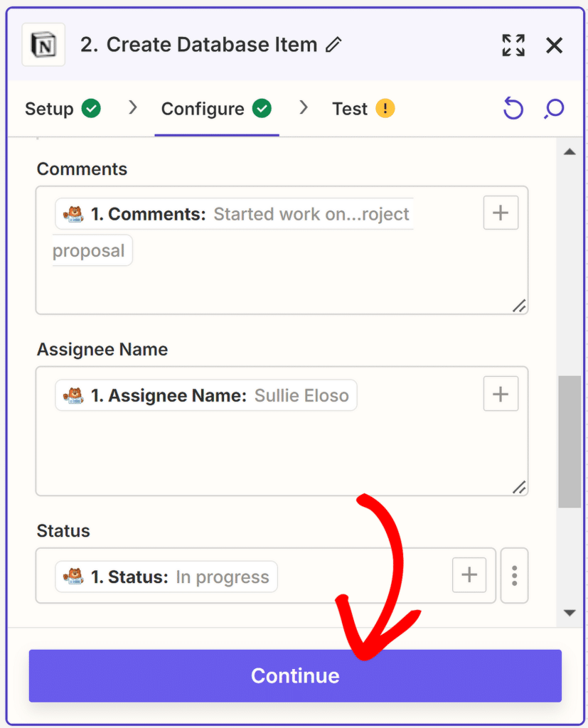Expand the step editor panel
Viewport: 588px width, 728px height.
pyautogui.click(x=513, y=45)
